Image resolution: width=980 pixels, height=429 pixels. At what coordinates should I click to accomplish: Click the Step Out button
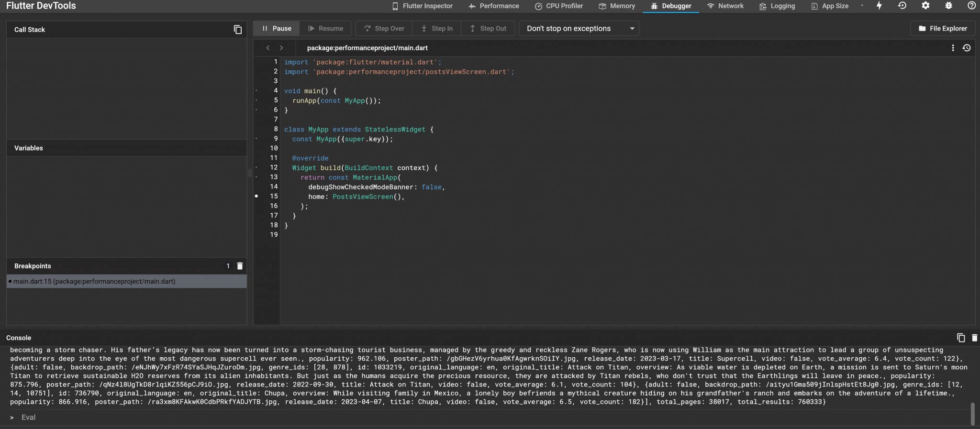click(488, 29)
